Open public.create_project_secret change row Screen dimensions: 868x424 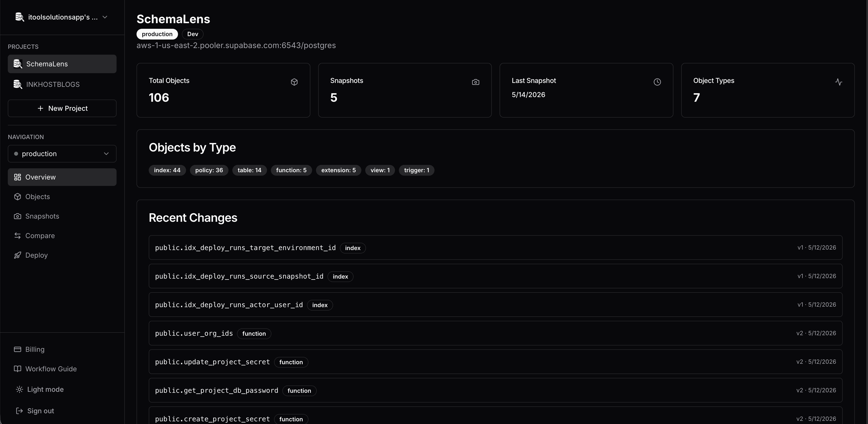pyautogui.click(x=495, y=415)
